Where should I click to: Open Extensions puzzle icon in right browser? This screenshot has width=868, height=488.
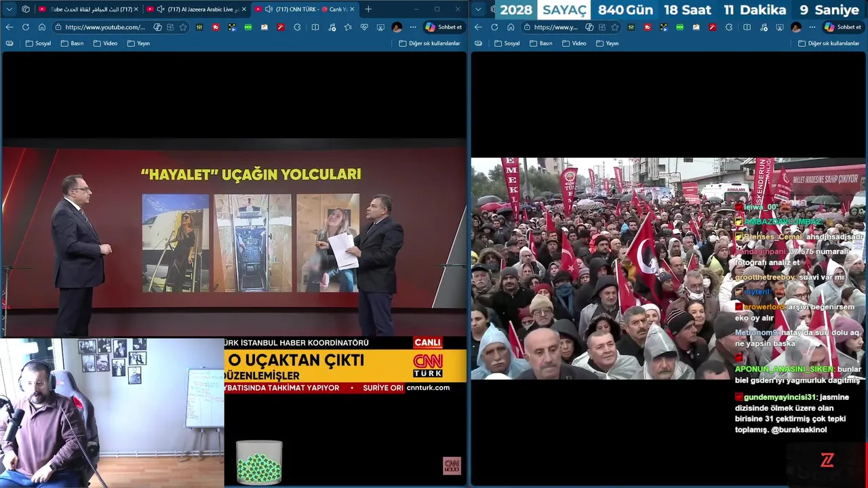click(x=728, y=27)
